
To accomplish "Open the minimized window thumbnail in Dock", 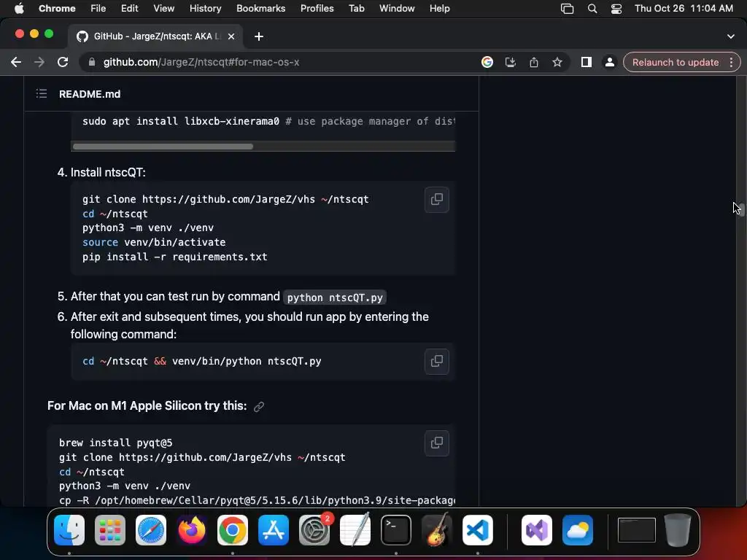I will 636,530.
